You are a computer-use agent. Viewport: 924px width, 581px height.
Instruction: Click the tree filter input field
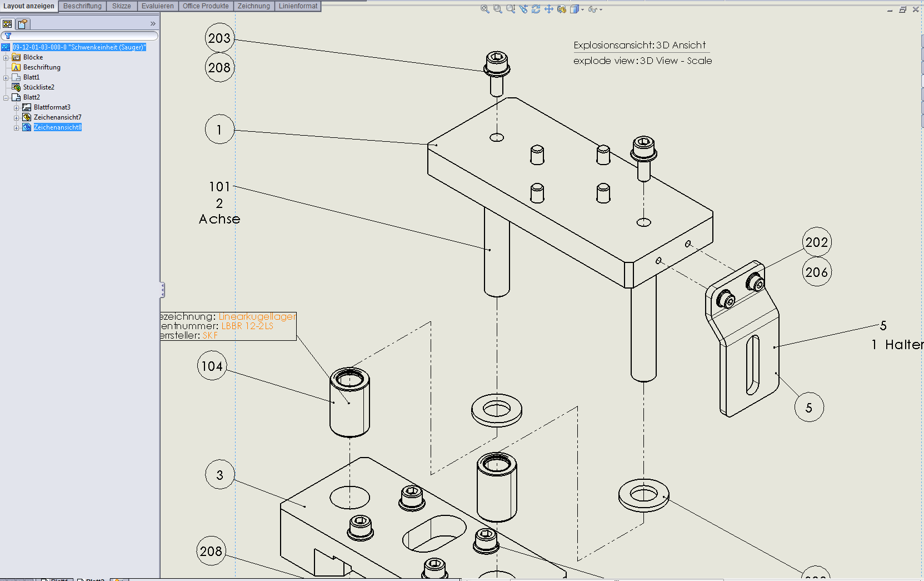pyautogui.click(x=83, y=36)
